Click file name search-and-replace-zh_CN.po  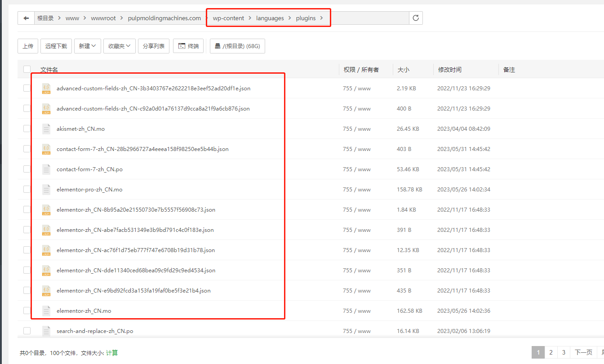coord(95,331)
